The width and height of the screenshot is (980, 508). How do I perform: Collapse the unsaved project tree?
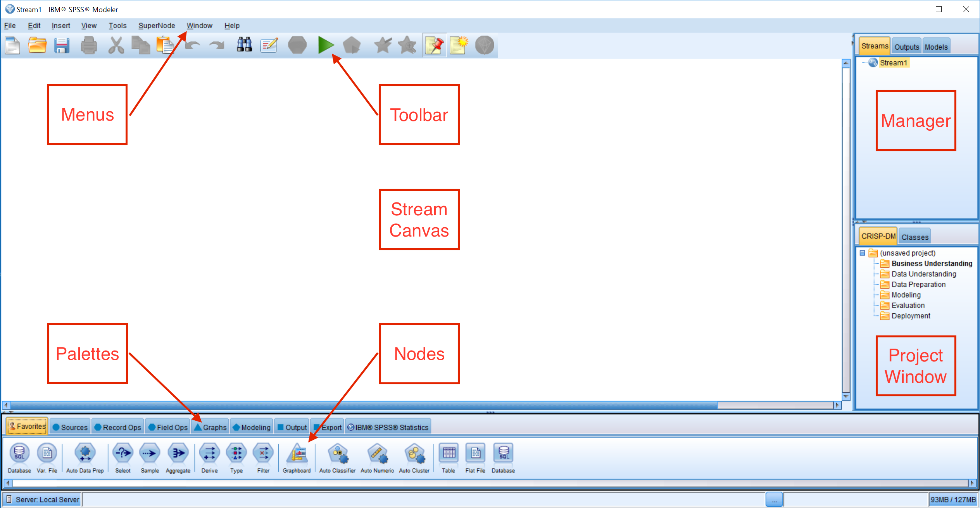[x=863, y=253]
